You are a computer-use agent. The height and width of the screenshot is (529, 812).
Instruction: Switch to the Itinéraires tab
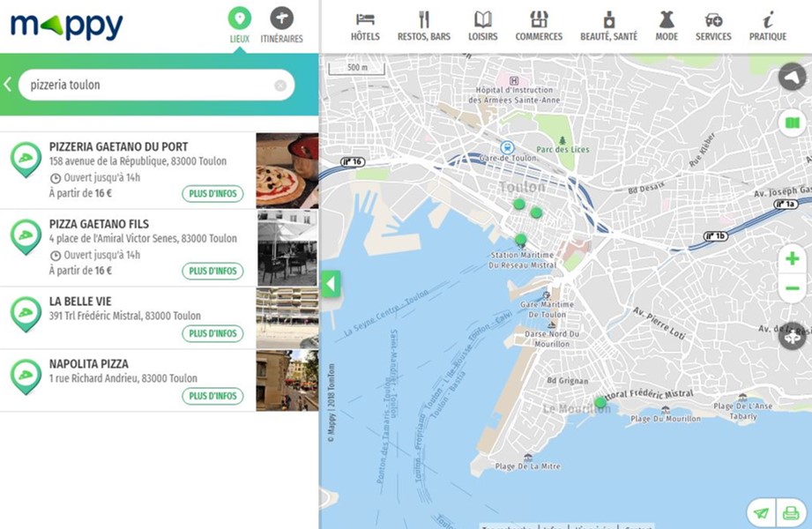281,26
